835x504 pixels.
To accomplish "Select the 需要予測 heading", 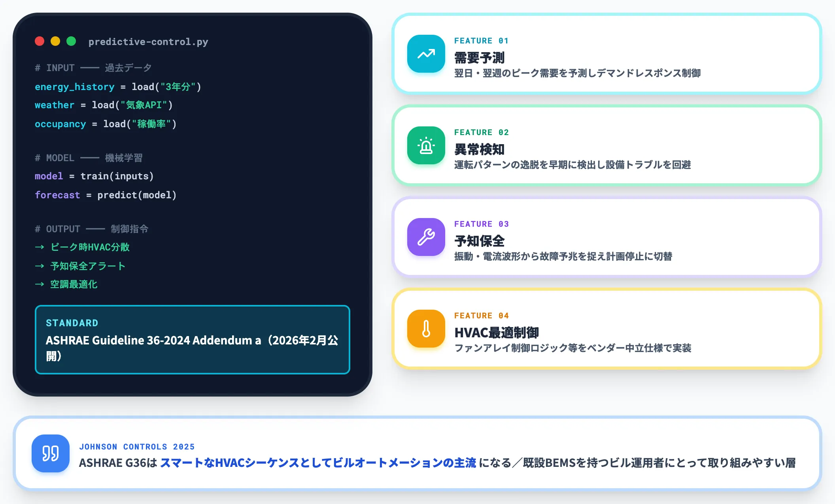I will 479,58.
